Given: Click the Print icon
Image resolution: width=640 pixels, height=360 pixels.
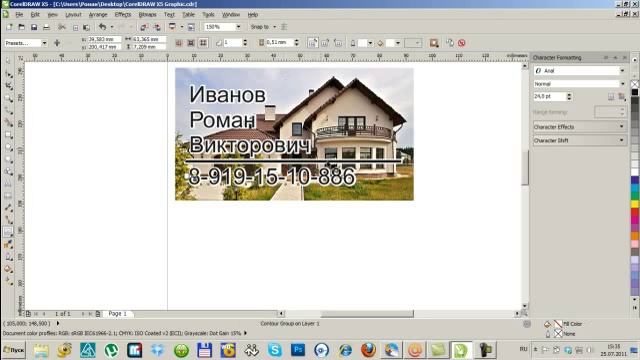Looking at the screenshot, I should 47,27.
